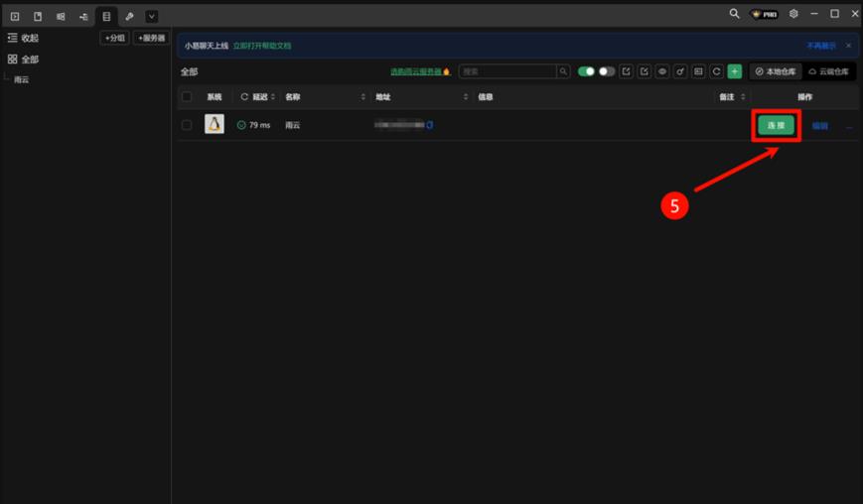Switch to the 云端仓库 tab
This screenshot has width=863, height=504.
point(829,71)
